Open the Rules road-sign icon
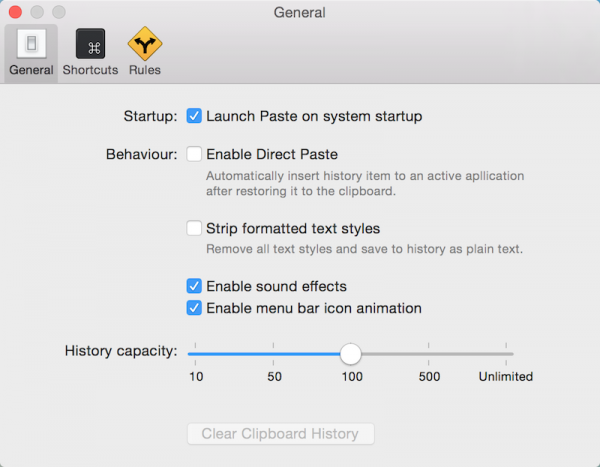 (x=145, y=44)
